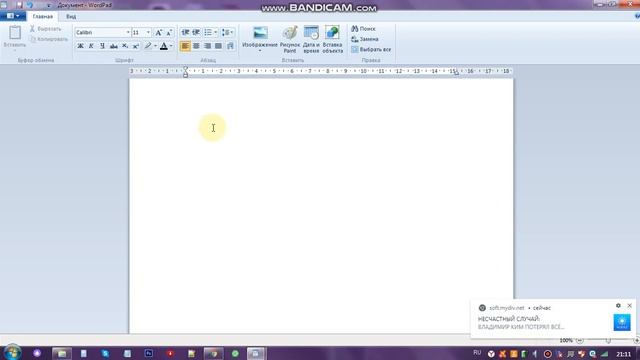Select Center text alignment

coord(196,46)
